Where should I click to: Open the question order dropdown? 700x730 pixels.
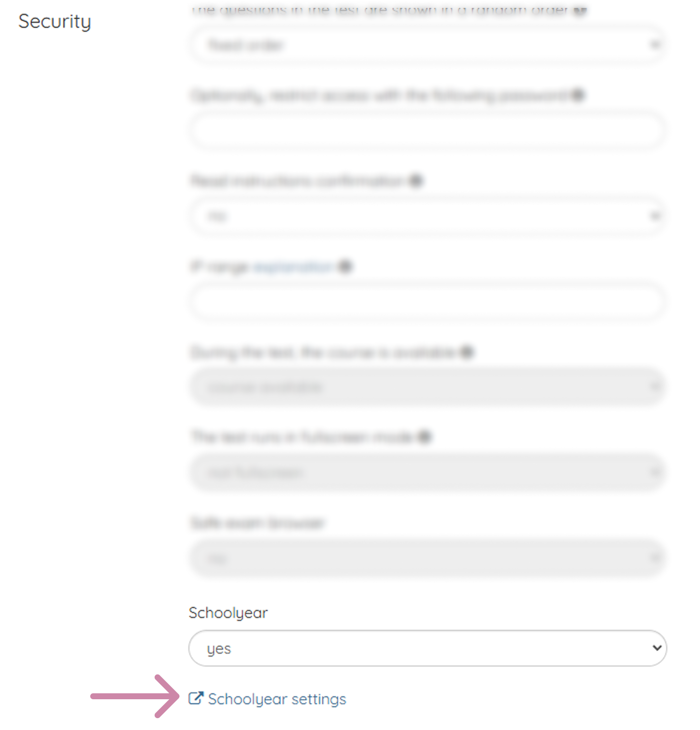click(427, 45)
